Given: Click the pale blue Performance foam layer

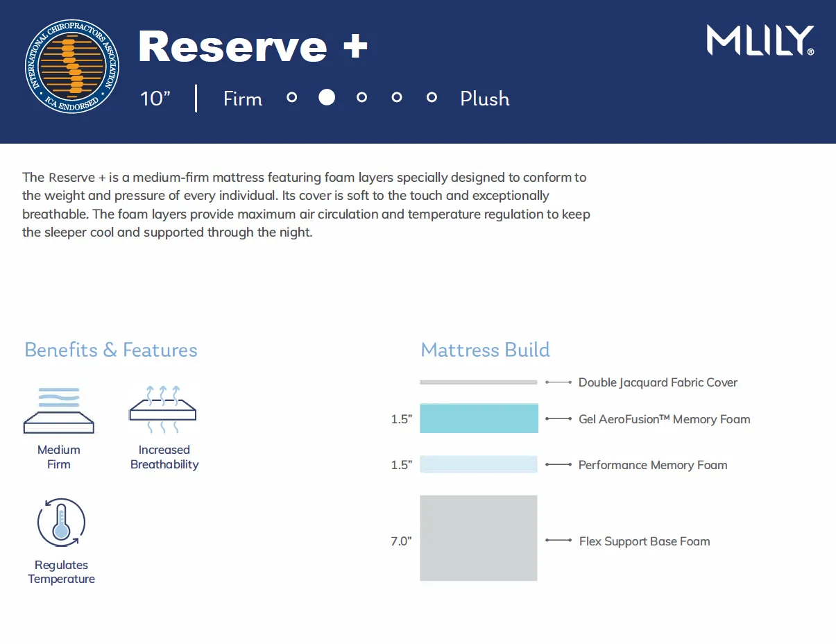Looking at the screenshot, I should click(479, 464).
